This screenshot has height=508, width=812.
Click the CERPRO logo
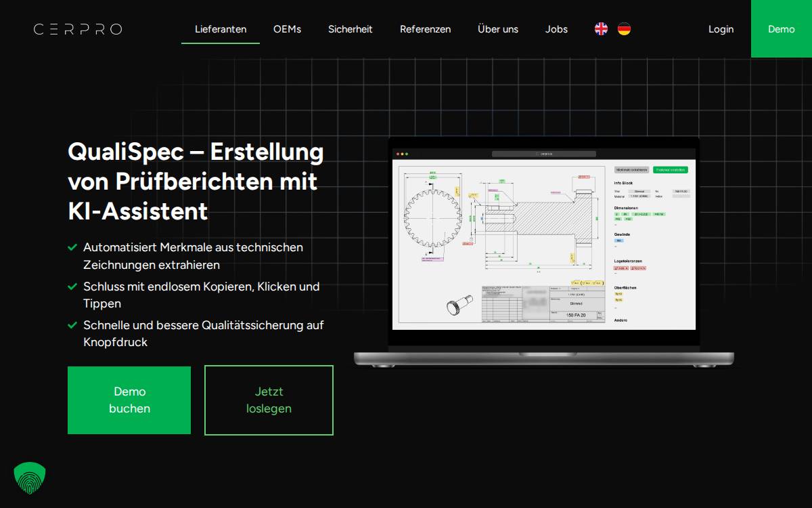(x=78, y=29)
